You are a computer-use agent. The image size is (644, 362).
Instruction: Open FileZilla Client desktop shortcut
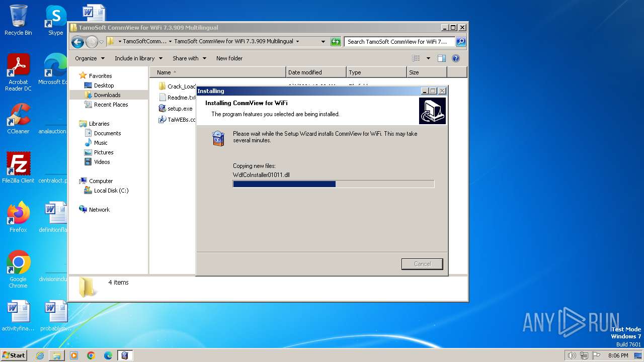(x=18, y=167)
